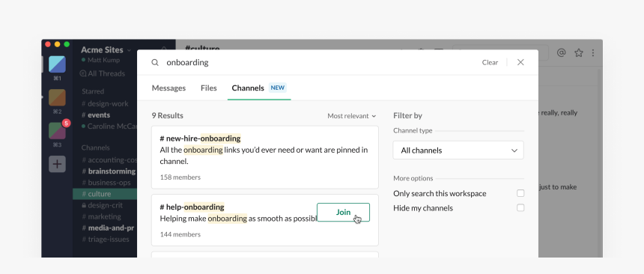The width and height of the screenshot is (644, 274).
Task: Open third workspace with 5 notifications
Action: pos(57,130)
